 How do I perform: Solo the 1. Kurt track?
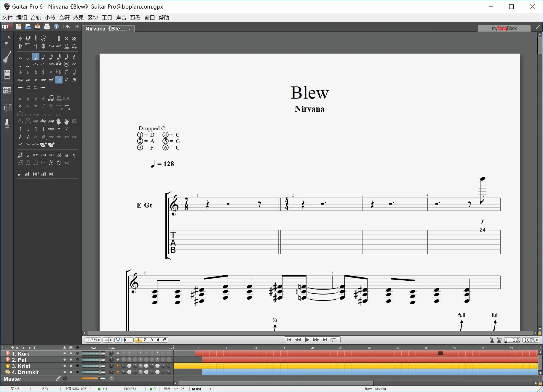(x=65, y=353)
